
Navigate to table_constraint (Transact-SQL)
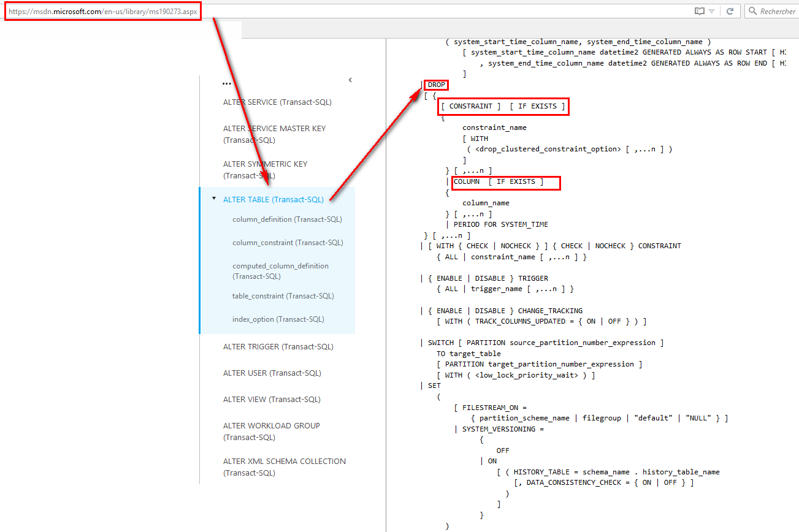point(283,296)
